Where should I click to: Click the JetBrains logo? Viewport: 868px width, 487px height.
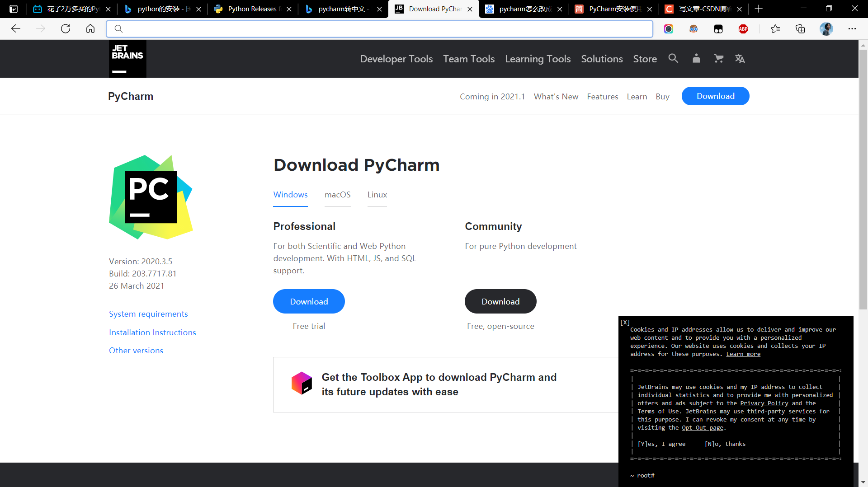point(127,59)
